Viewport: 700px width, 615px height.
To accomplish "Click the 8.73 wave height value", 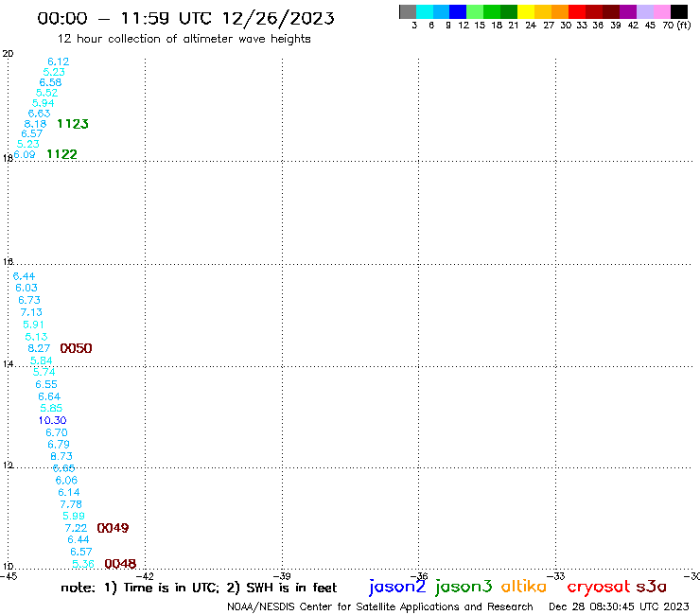I will click(x=61, y=456).
